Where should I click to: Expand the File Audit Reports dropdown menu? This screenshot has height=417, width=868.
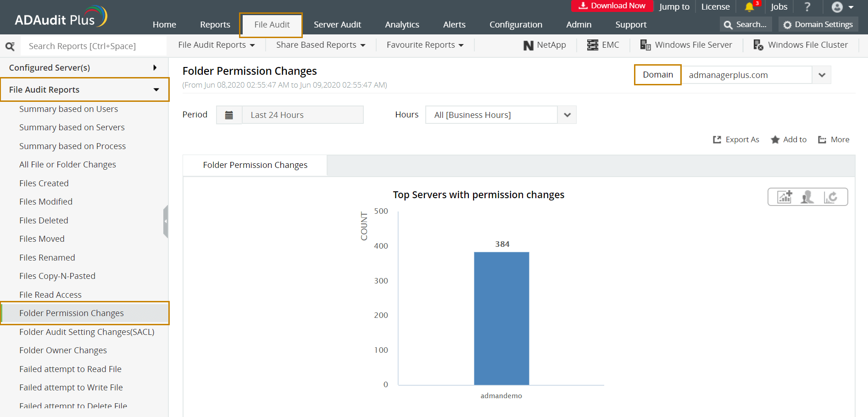click(217, 45)
